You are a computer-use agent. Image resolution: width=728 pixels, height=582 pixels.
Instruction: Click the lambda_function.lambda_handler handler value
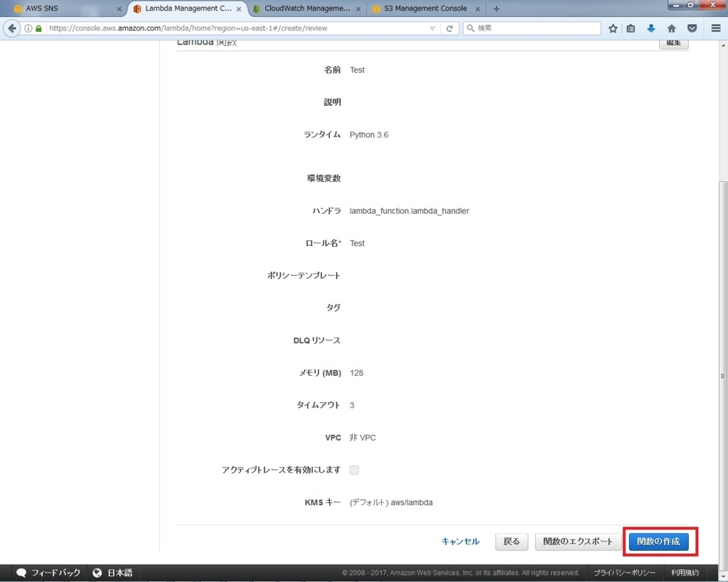409,211
